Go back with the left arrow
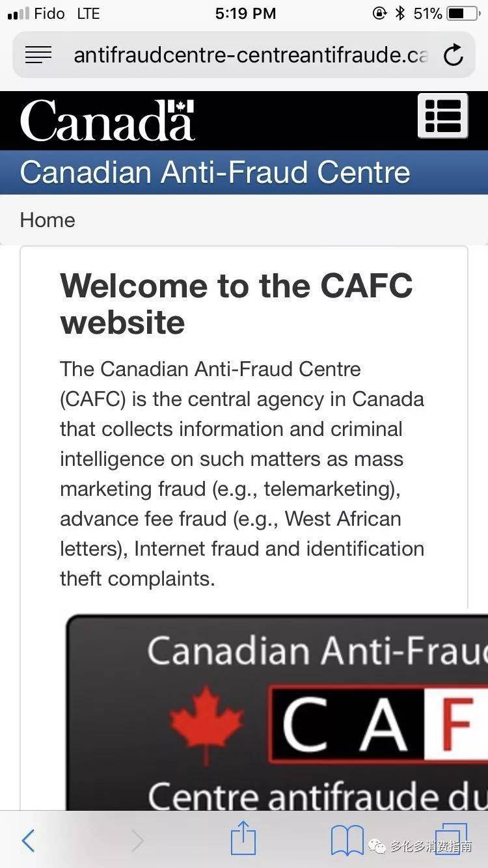This screenshot has height=868, width=488. tap(28, 841)
